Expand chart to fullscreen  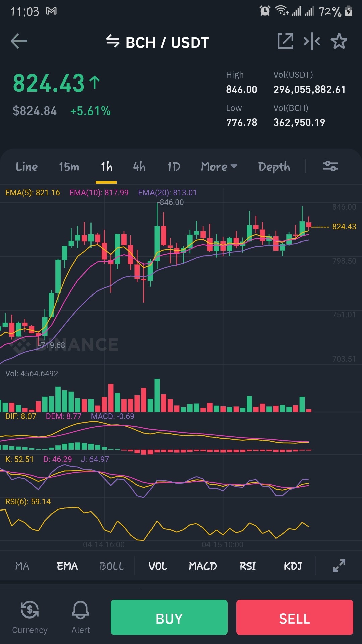pyautogui.click(x=339, y=566)
